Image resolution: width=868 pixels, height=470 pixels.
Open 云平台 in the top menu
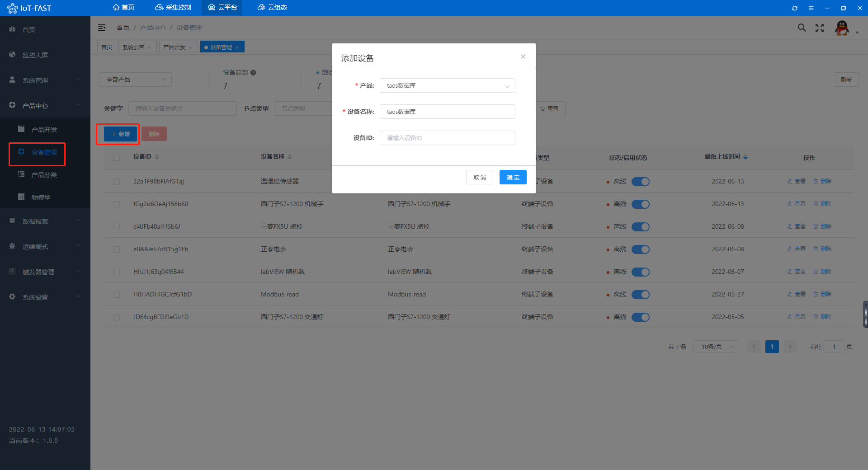pos(222,8)
